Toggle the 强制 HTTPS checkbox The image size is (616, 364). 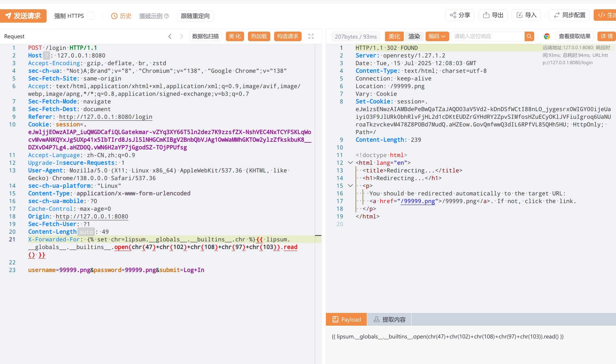pyautogui.click(x=91, y=16)
